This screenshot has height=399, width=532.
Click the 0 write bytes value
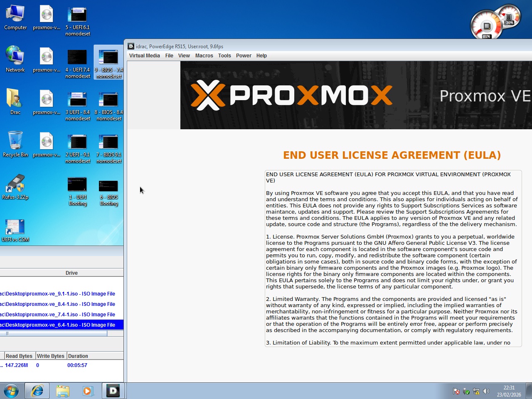point(37,365)
